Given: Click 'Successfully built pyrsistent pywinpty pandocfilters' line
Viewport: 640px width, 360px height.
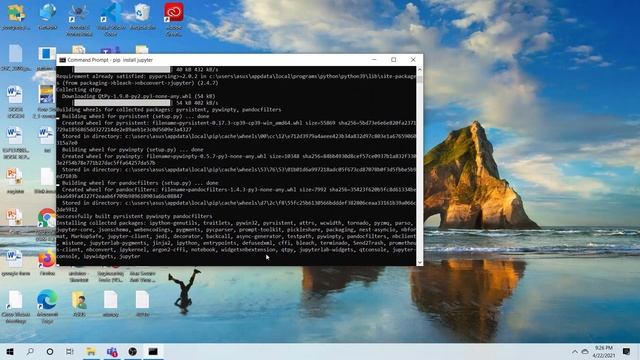Looking at the screenshot, I should 134,216.
